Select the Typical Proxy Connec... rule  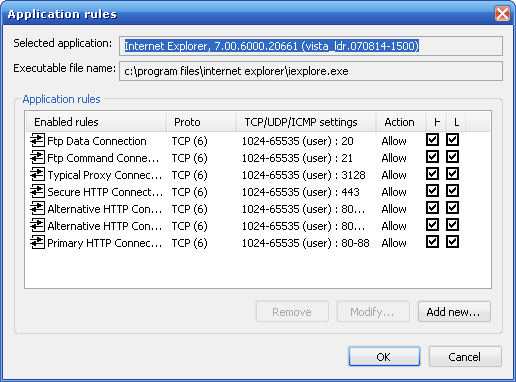[x=105, y=175]
